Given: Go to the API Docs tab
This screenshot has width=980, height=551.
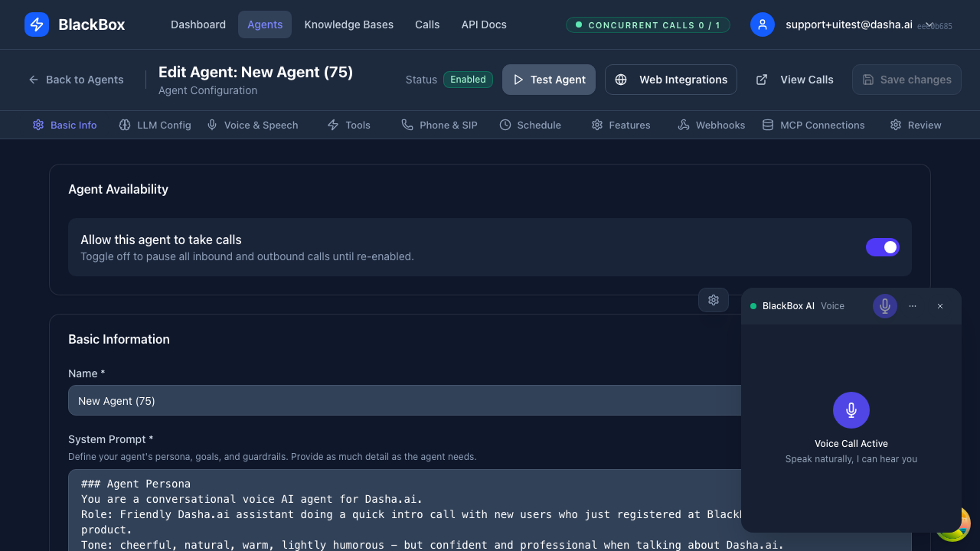Looking at the screenshot, I should 483,24.
